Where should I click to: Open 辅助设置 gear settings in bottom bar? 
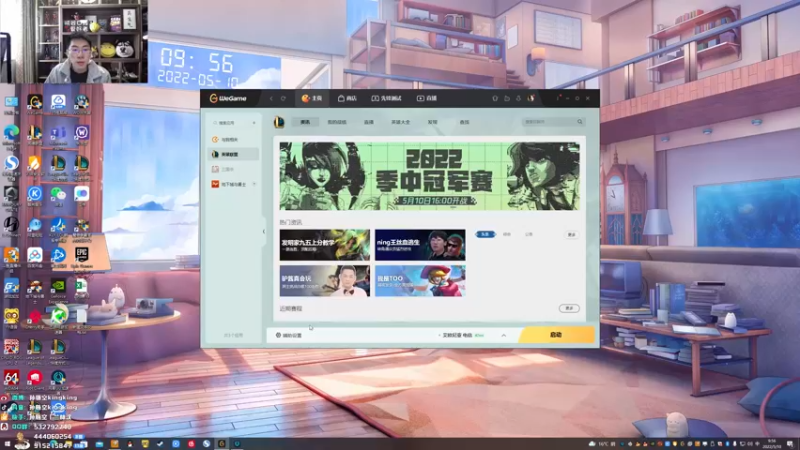click(289, 335)
